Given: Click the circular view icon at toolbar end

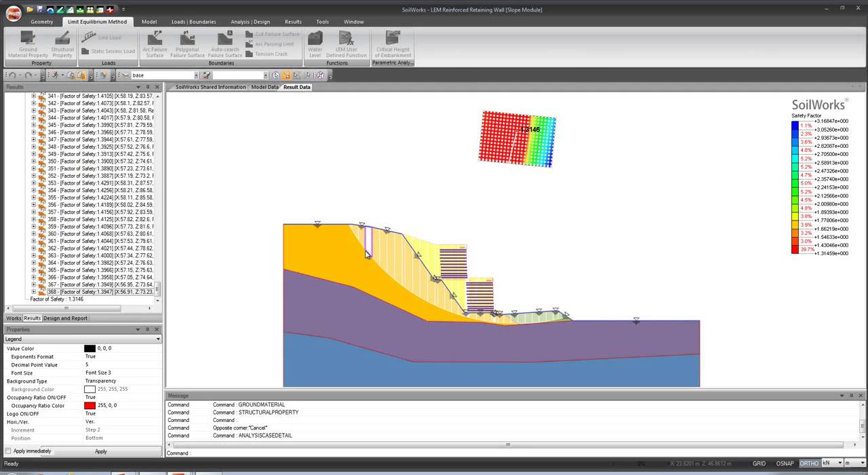Looking at the screenshot, I should 320,75.
